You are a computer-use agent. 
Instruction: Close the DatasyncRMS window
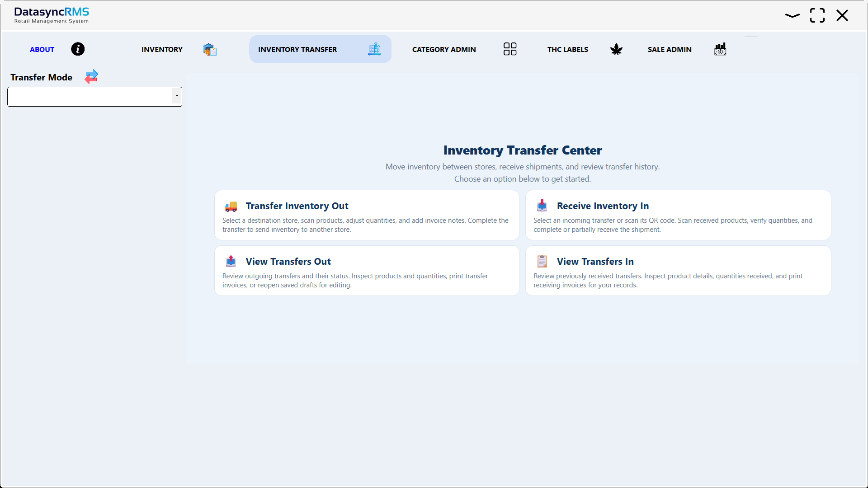coord(842,15)
